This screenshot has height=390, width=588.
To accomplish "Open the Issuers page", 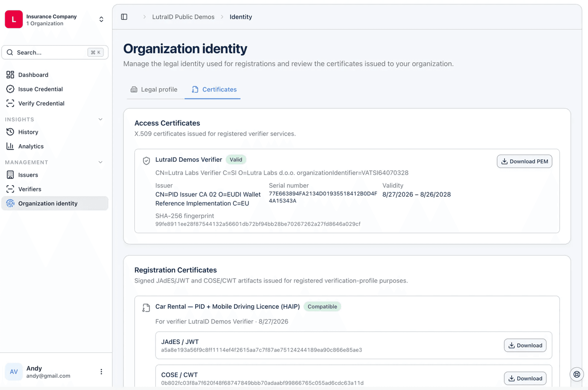I will coord(55,175).
